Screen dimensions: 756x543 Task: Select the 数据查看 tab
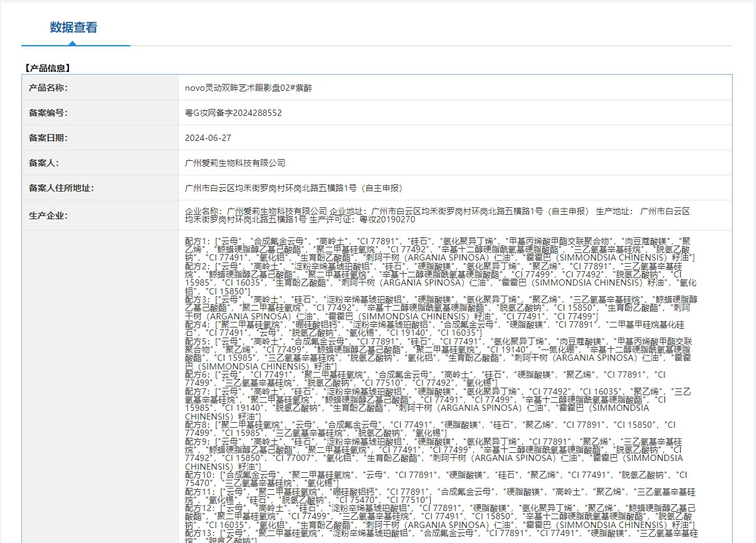(x=73, y=28)
